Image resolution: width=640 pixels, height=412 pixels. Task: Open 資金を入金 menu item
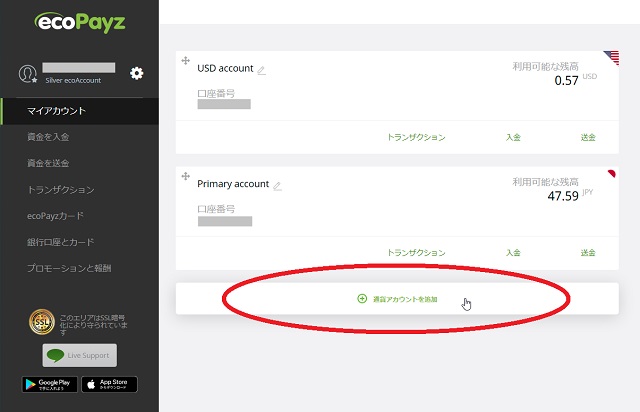tap(48, 137)
